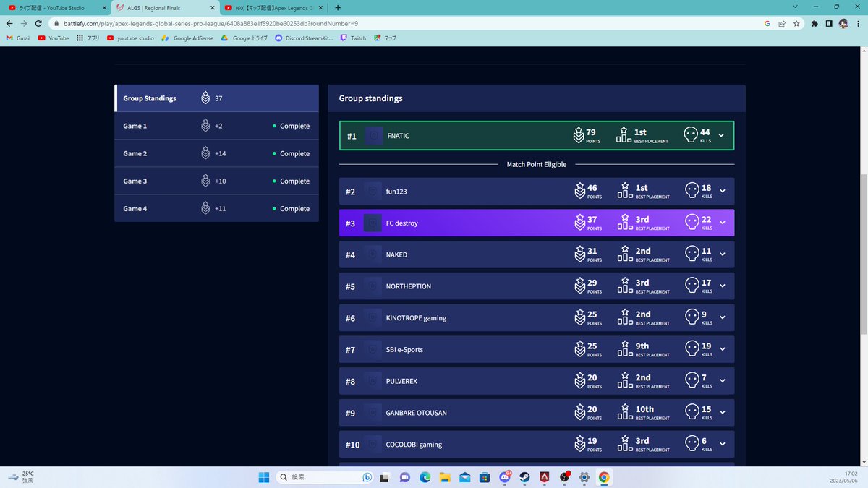Open Steam from the taskbar
Image resolution: width=868 pixels, height=488 pixels.
(524, 477)
